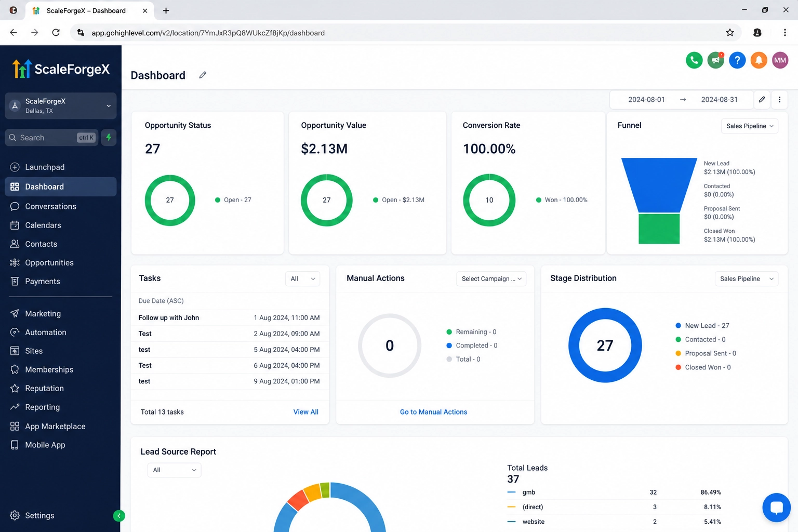
Task: Click the date range edit pencil
Action: pyautogui.click(x=762, y=100)
